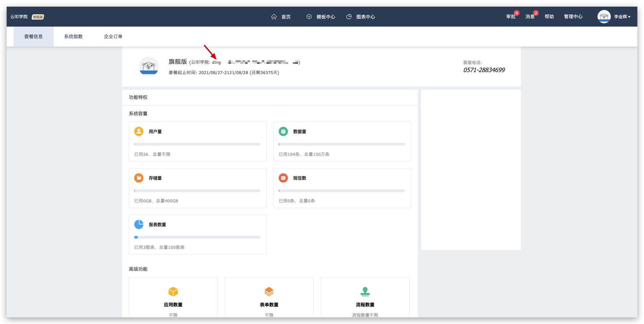The width and height of the screenshot is (644, 324).
Task: Click the chart center pie icon
Action: (x=349, y=17)
